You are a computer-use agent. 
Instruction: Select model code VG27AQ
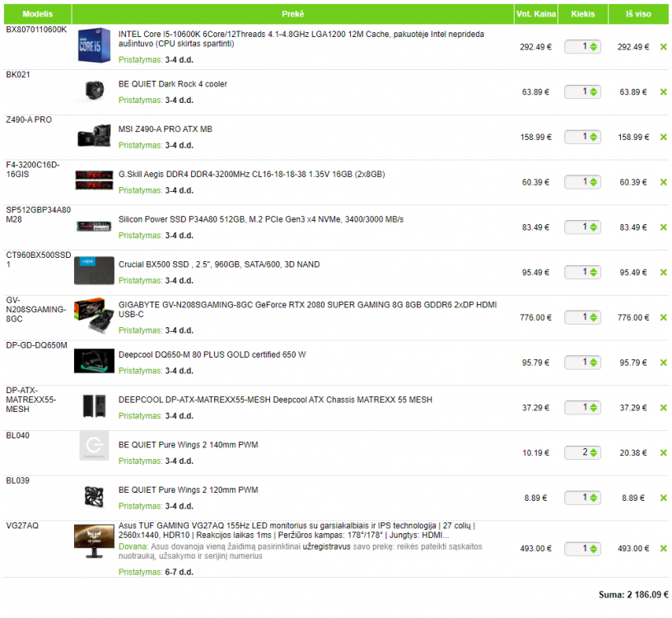point(22,526)
